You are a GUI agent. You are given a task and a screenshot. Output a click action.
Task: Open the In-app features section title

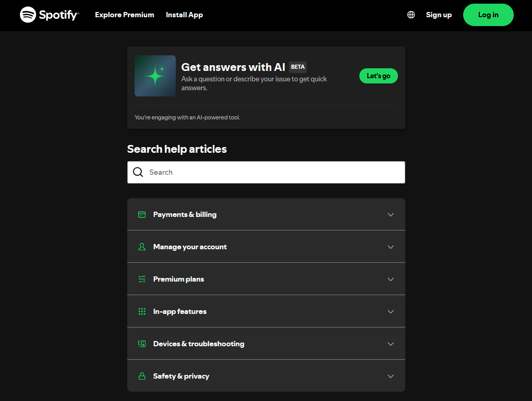click(180, 311)
